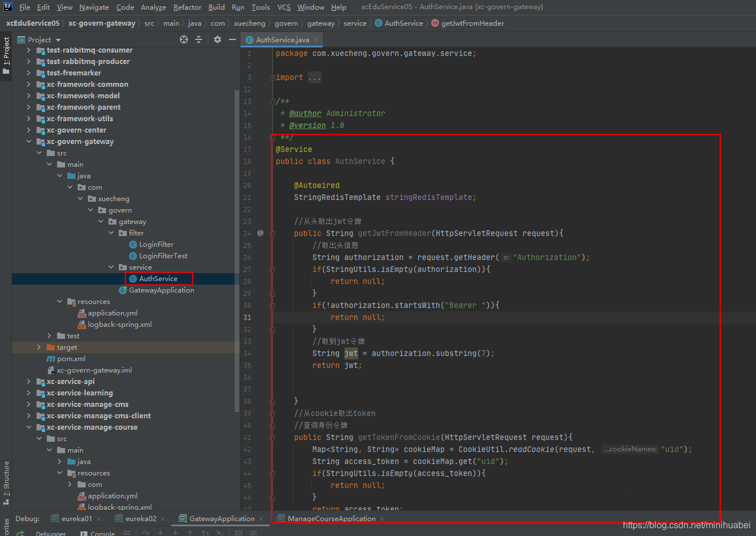Click xc-govern-gateway in the breadcrumb bar
The width and height of the screenshot is (756, 536).
(x=102, y=23)
